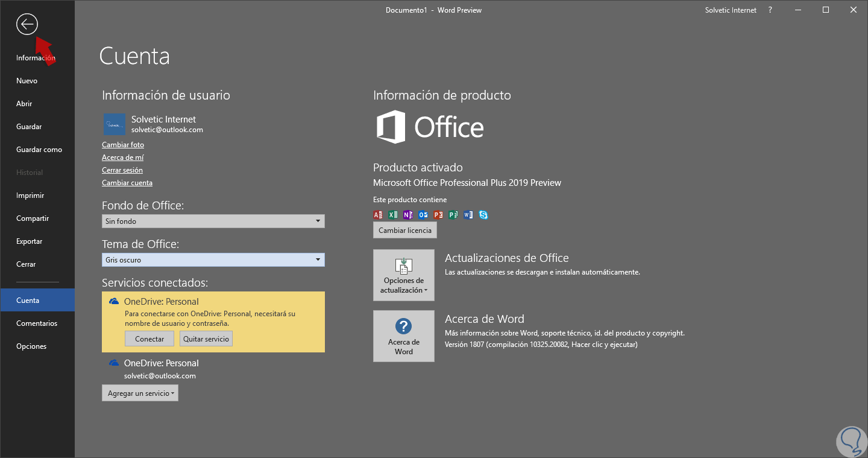This screenshot has height=458, width=868.
Task: Click the Quitar servicio button
Action: 206,339
